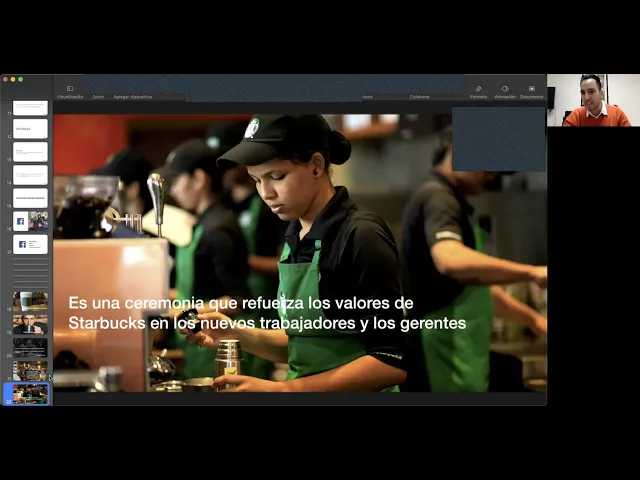Click the slide text about Starbucks values
Viewport: 640px width, 480px height.
click(267, 313)
